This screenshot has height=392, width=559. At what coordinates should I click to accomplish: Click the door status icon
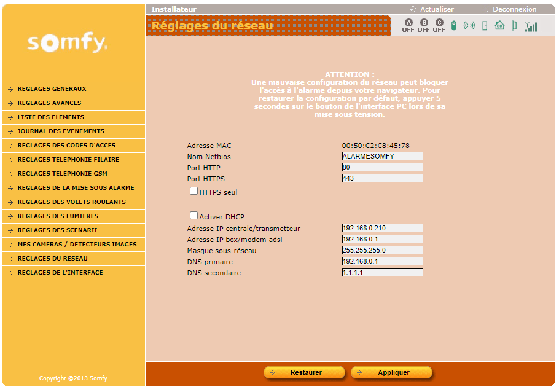[x=485, y=25]
